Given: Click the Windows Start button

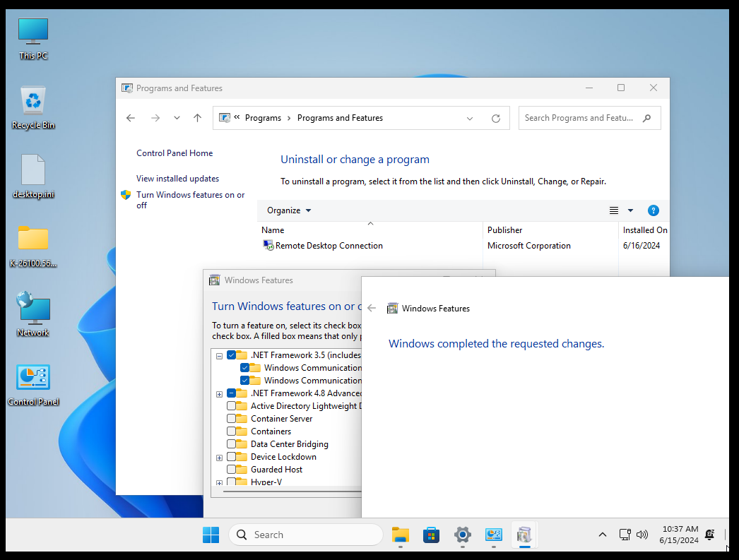Looking at the screenshot, I should coord(211,535).
